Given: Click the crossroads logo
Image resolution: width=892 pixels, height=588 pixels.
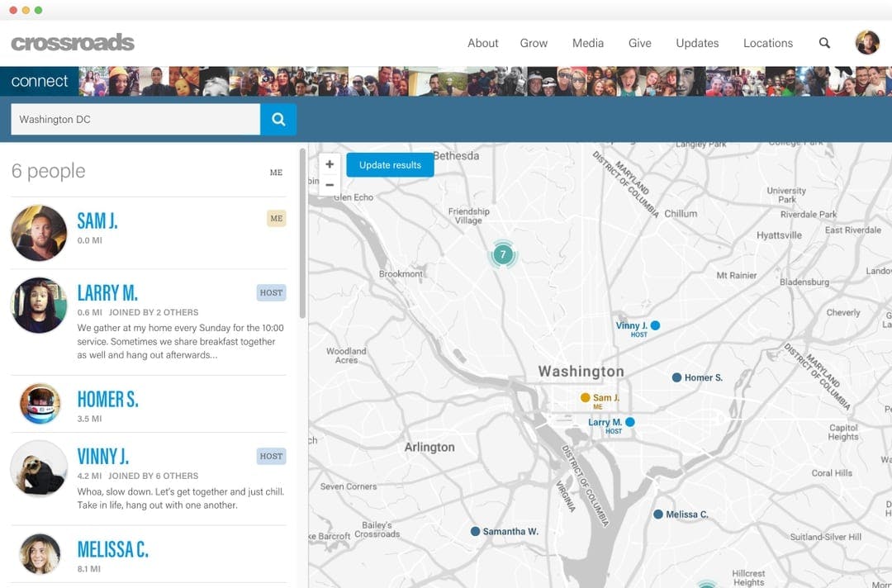Looking at the screenshot, I should coord(73,43).
